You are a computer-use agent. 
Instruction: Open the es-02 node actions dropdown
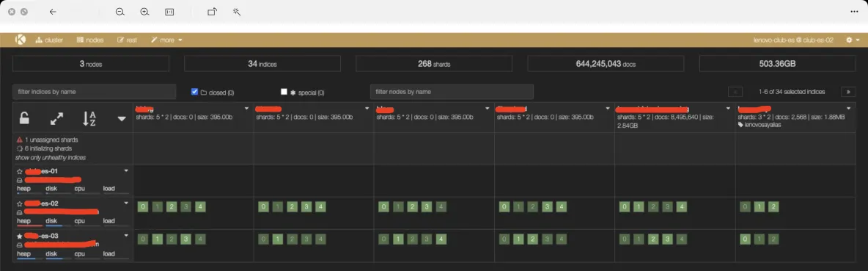coord(126,203)
